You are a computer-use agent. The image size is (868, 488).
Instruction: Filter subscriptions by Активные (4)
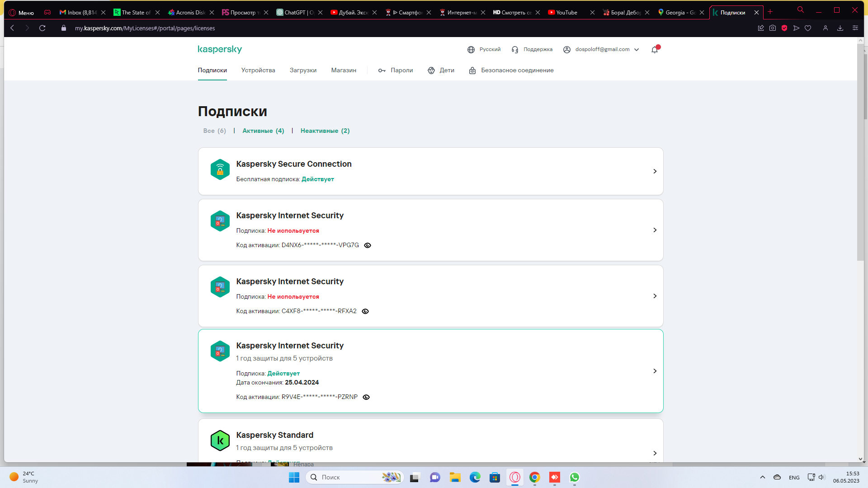(263, 131)
